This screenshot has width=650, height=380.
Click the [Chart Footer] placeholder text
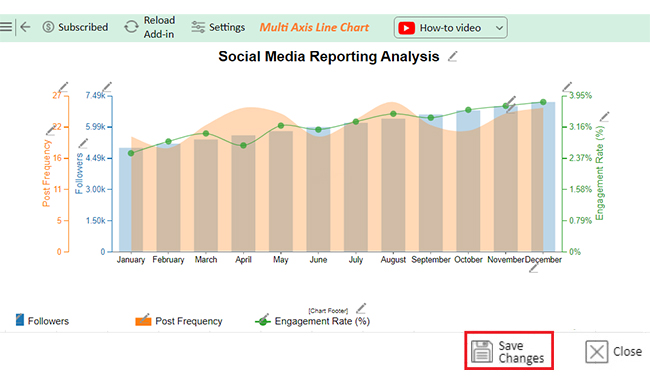(328, 311)
